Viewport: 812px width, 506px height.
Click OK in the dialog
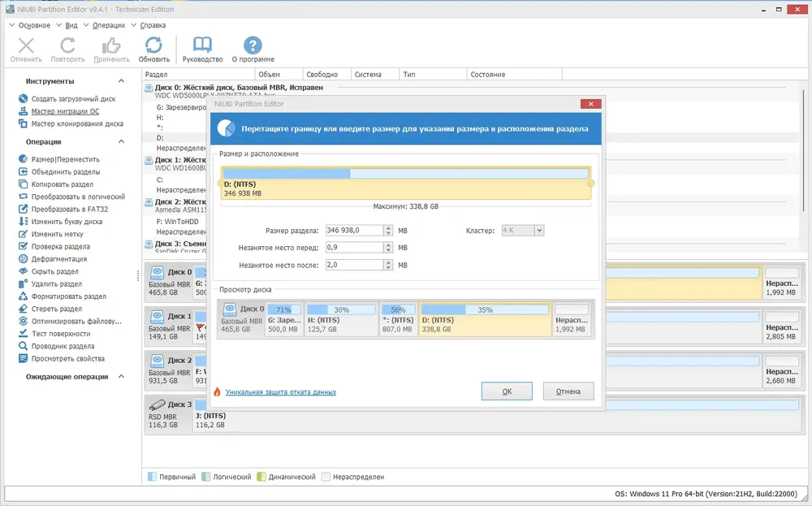[x=507, y=391]
